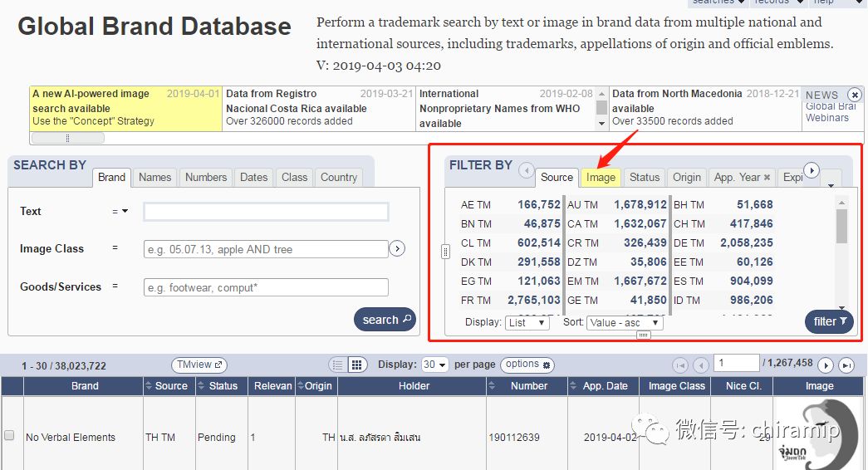Select EM TM source filter entry
Viewport: 868px width, 470px height.
(616, 282)
